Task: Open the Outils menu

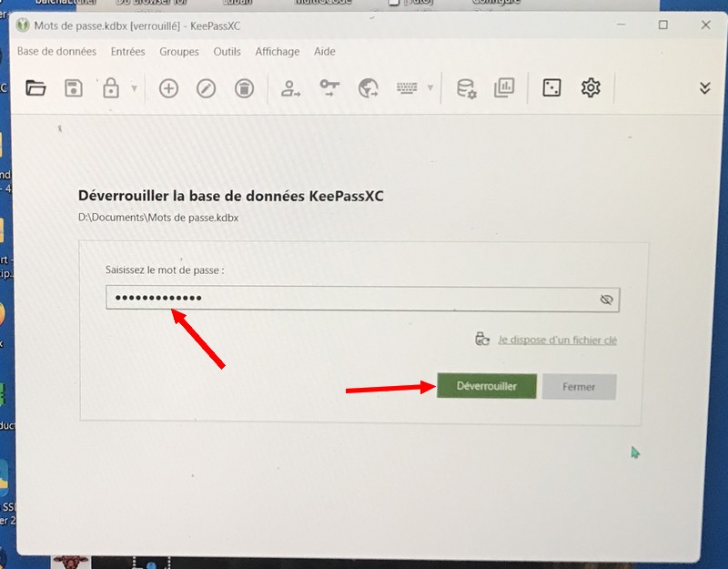Action: click(x=227, y=52)
